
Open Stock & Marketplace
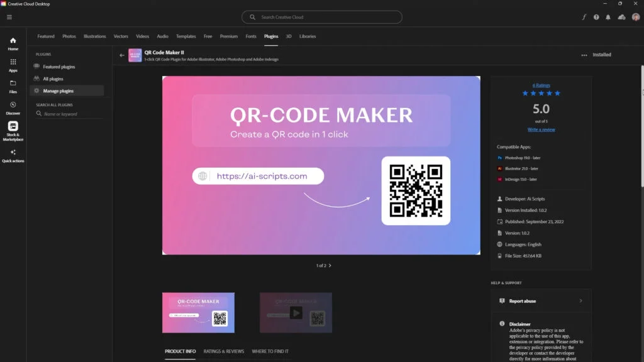coord(13,132)
